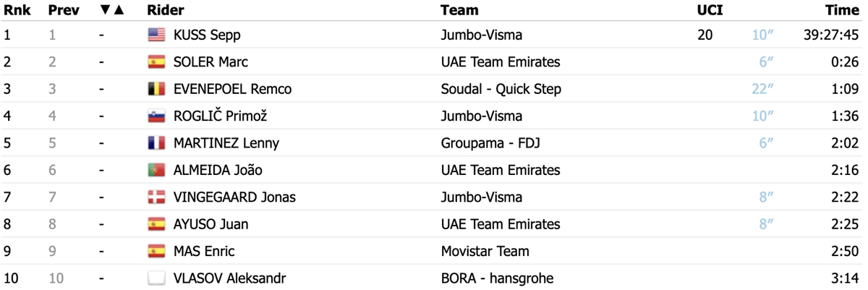The image size is (868, 290).
Task: Open Soudal - Quick Step team page
Action: tap(501, 89)
